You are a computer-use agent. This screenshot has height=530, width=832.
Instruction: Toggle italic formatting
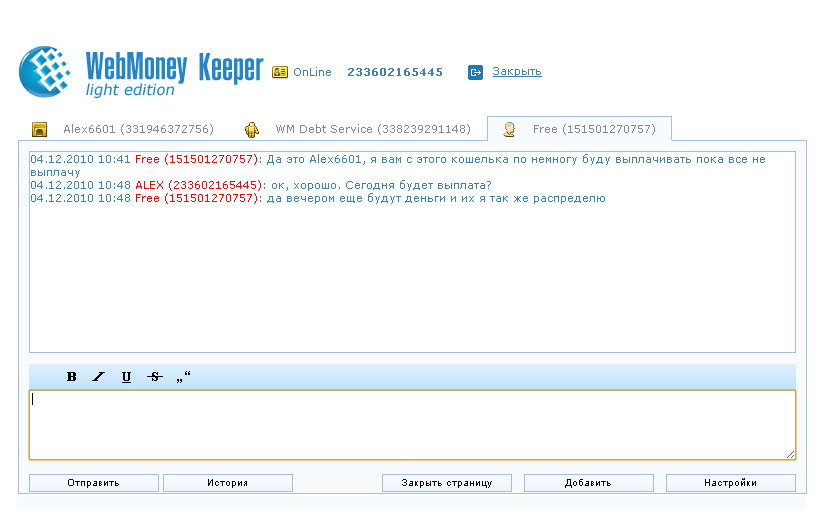99,377
